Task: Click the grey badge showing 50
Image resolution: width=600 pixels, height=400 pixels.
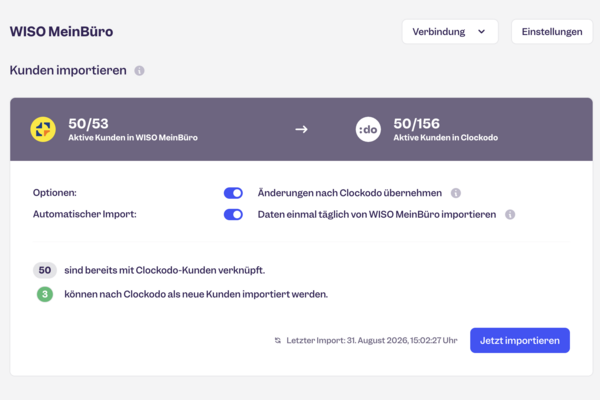Action: pos(45,270)
